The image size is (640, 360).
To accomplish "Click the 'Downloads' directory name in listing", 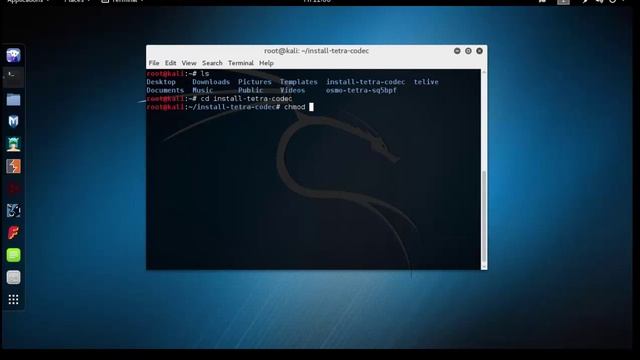I will click(211, 82).
